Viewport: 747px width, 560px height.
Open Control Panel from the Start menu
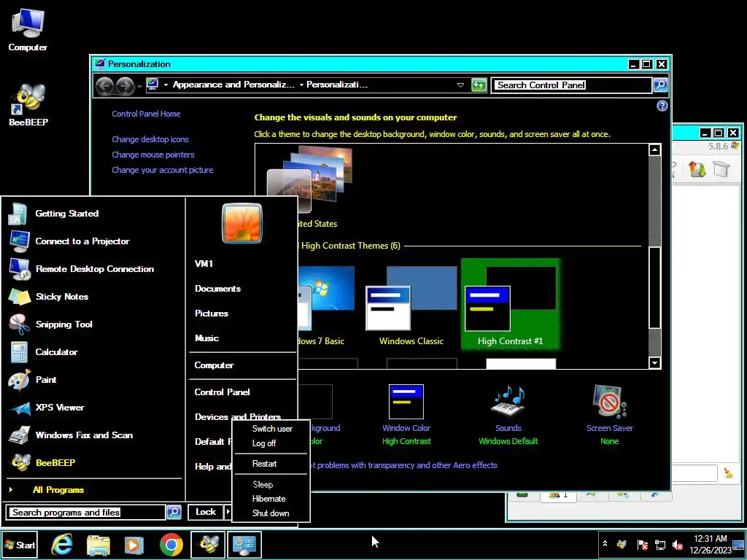click(x=222, y=392)
